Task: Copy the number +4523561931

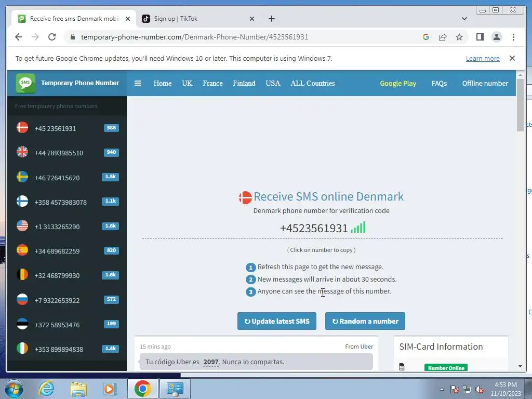Action: click(x=314, y=229)
